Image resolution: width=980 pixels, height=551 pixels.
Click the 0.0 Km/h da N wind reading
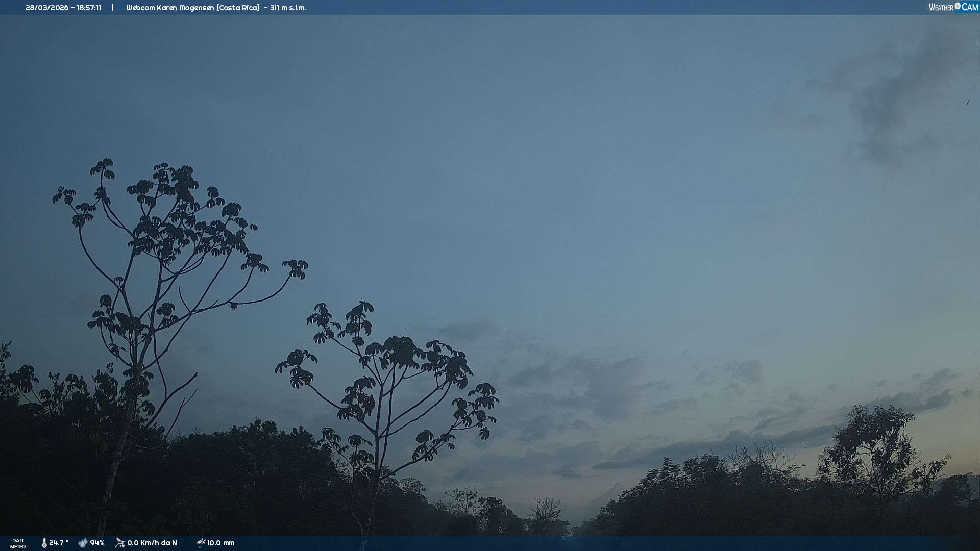[152, 543]
